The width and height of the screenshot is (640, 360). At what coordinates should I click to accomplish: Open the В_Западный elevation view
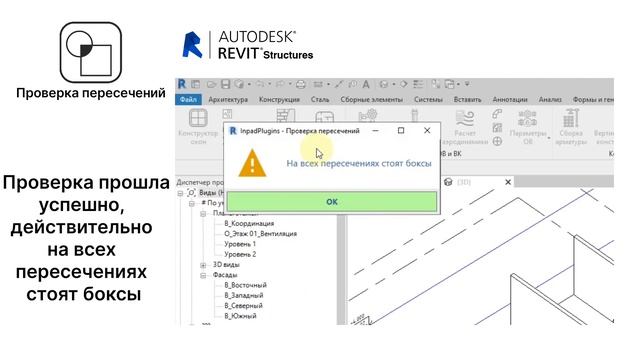[x=244, y=296]
